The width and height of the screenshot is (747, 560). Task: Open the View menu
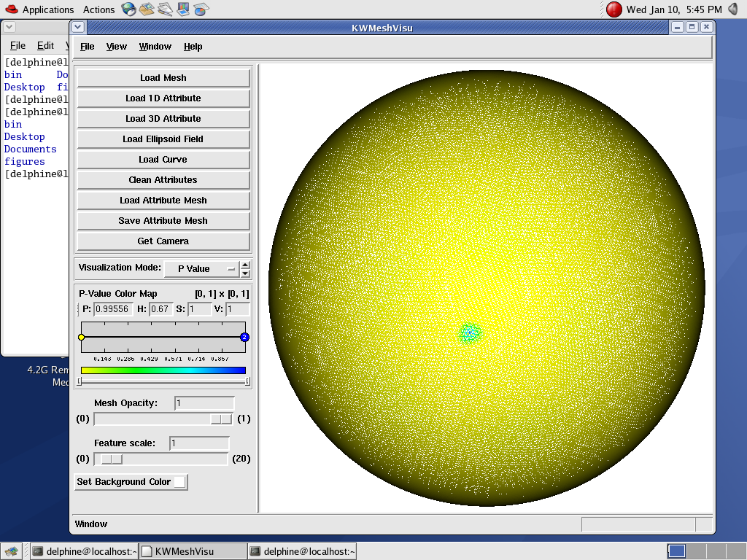116,47
